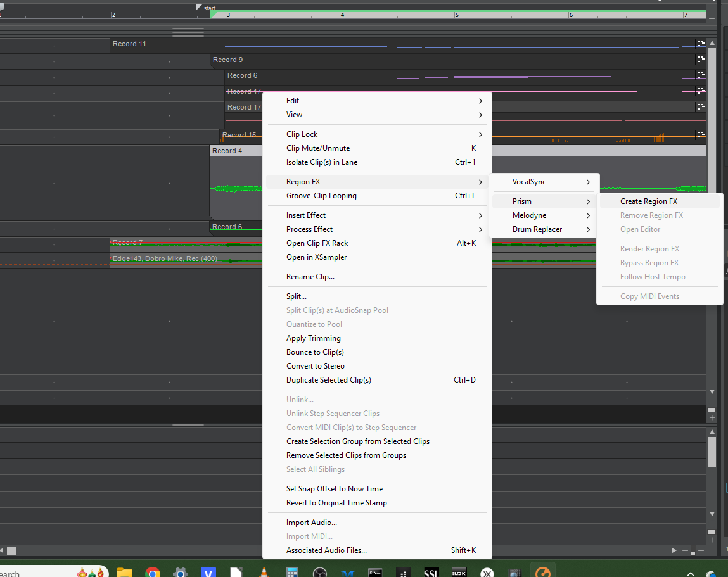The image size is (728, 577).
Task: Open Google Chrome from the taskbar
Action: (x=153, y=573)
